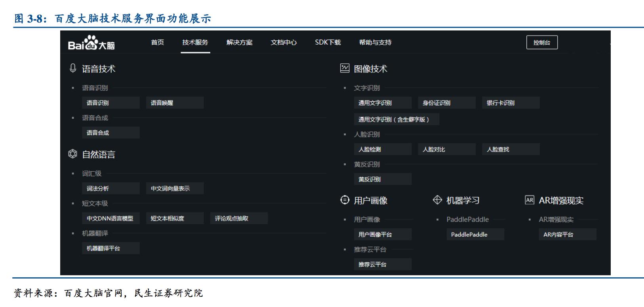Screen dimensions: 644x307
Task: Click the 词汇级 subcategory label
Action: point(91,174)
